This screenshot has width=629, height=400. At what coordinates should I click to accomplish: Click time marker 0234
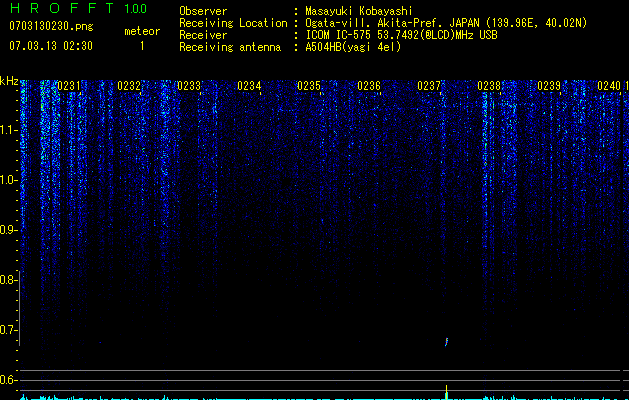point(249,86)
